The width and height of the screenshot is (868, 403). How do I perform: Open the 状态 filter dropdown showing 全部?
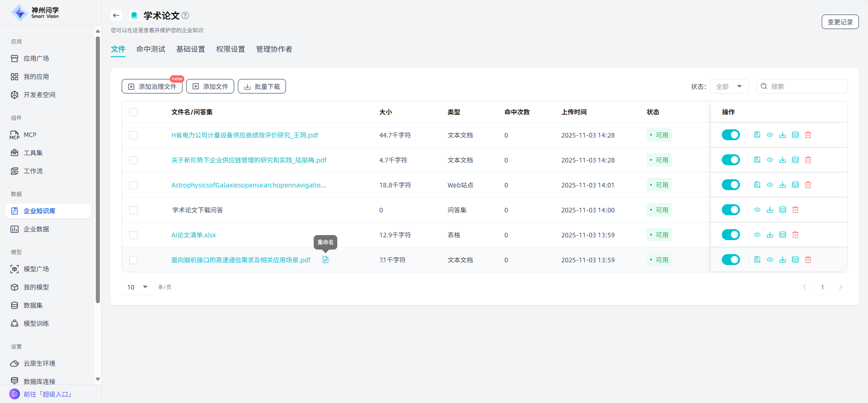pyautogui.click(x=729, y=86)
